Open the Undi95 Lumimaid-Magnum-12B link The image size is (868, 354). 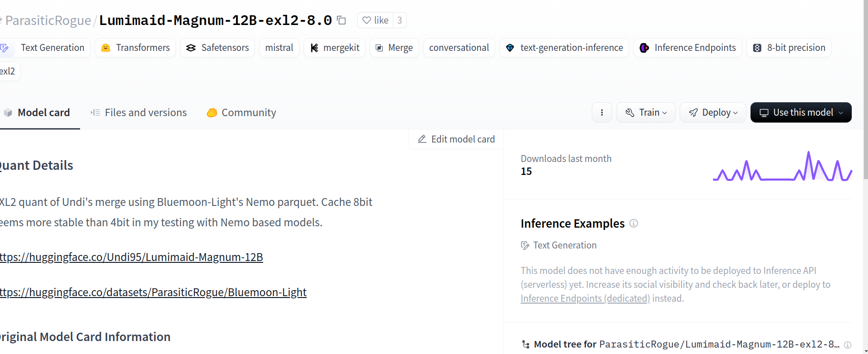pos(131,257)
